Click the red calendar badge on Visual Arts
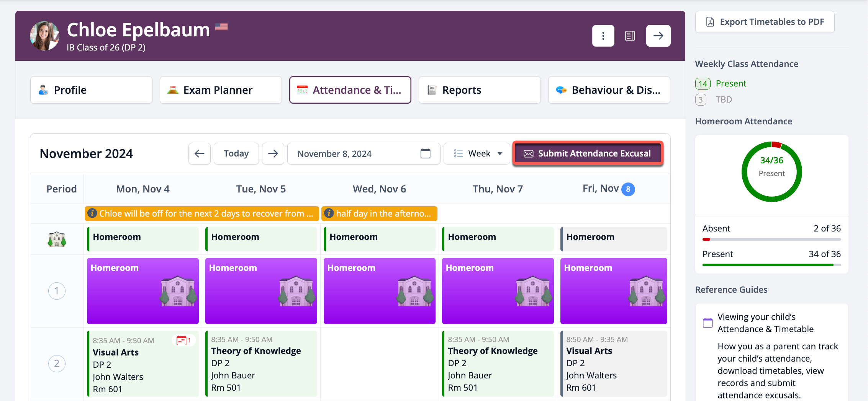Screen dimensions: 868x401 coord(184,340)
